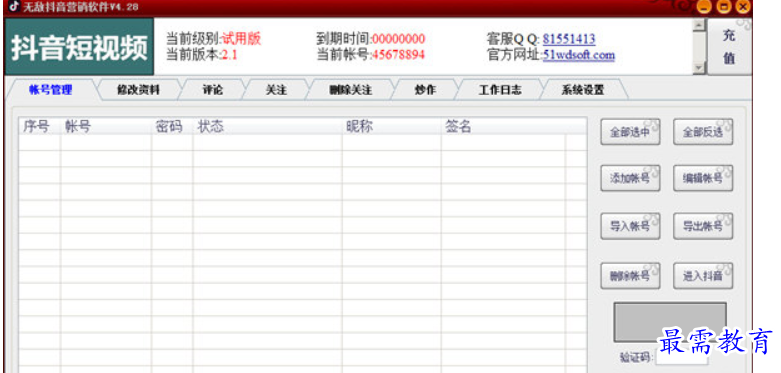Go to the 关注 tab

pyautogui.click(x=276, y=90)
